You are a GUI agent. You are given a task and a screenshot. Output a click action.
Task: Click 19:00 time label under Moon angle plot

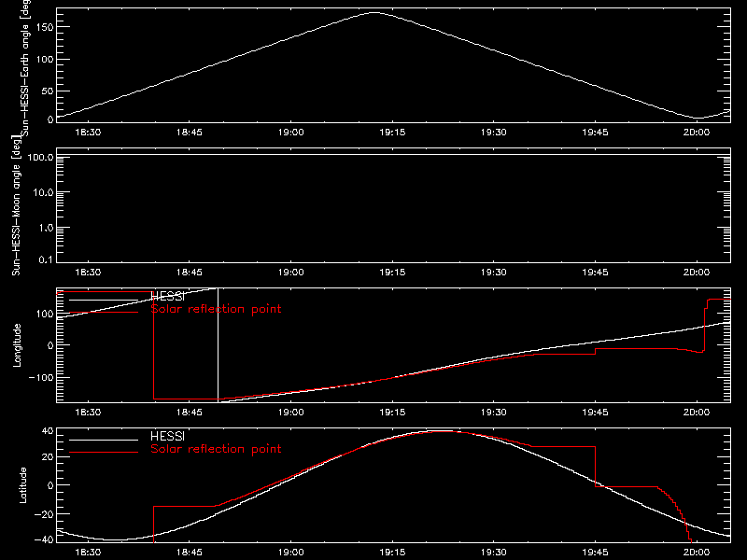point(291,272)
